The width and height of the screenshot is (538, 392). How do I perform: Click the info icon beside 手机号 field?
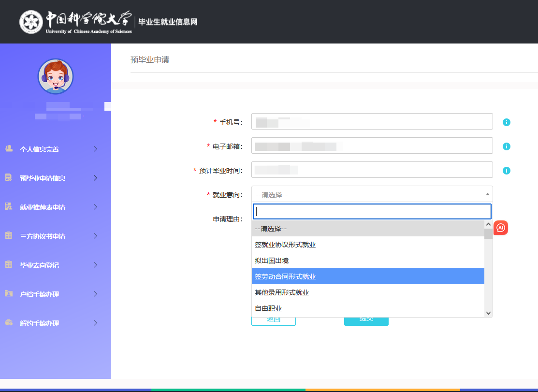click(x=506, y=122)
